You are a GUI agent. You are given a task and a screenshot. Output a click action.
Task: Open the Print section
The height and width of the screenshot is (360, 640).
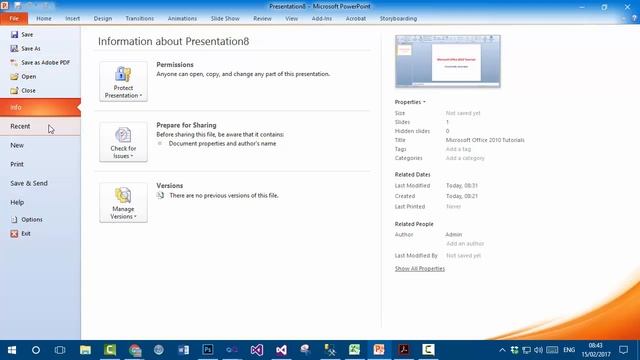click(x=40, y=164)
